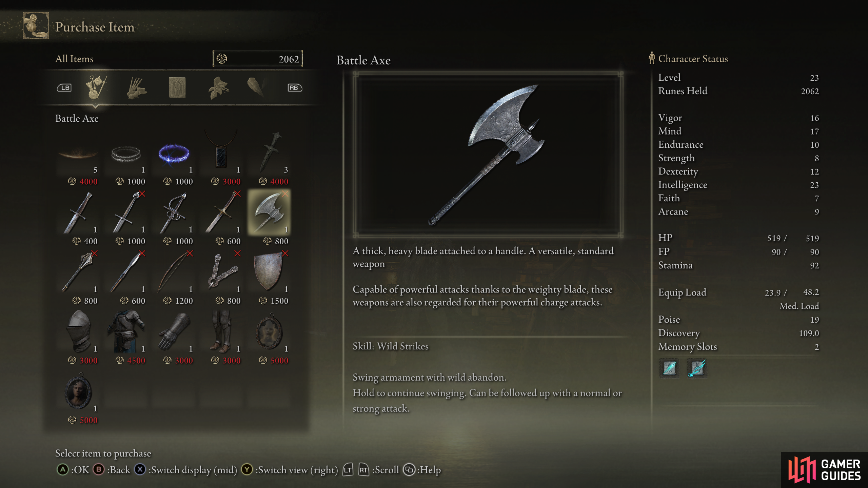Click the RB next category button
Viewport: 868px width, 488px height.
[295, 88]
